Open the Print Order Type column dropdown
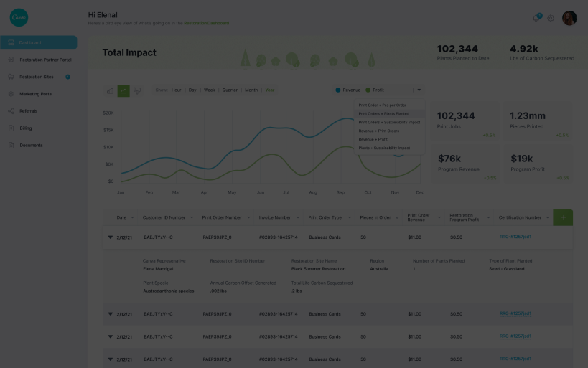Viewport: 588px width, 368px height. pyautogui.click(x=349, y=217)
